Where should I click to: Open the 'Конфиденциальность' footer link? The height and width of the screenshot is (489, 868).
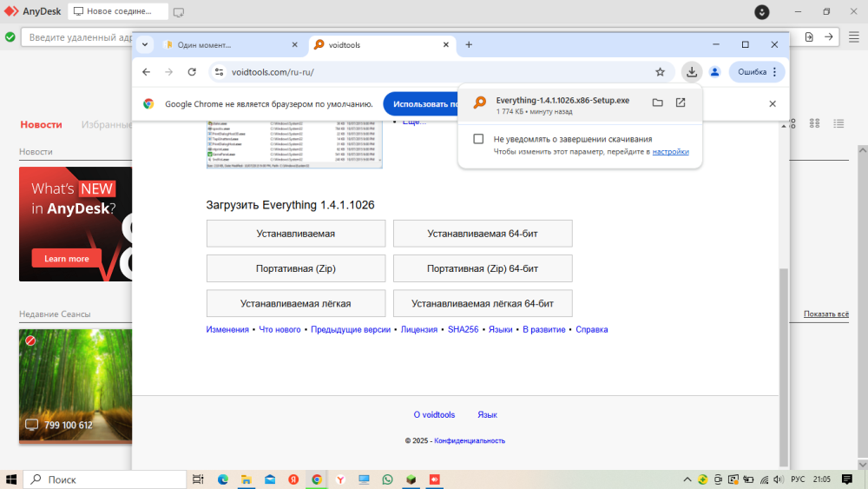(470, 441)
